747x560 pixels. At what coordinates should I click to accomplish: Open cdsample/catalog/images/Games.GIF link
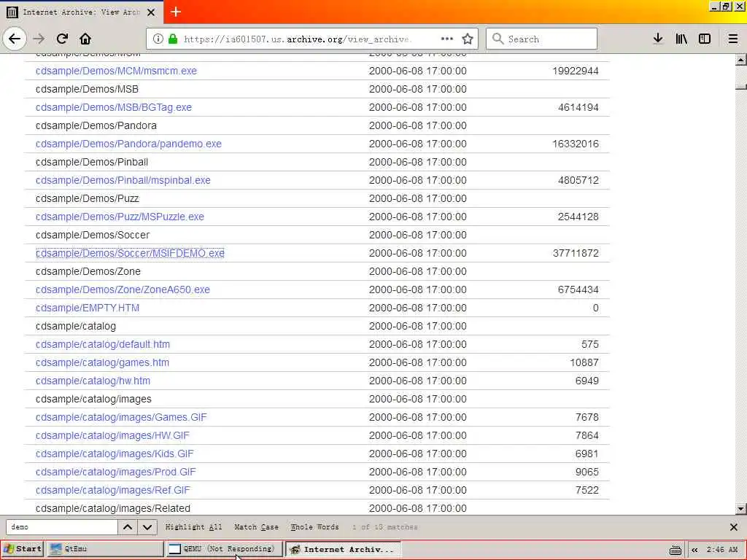[x=122, y=417]
